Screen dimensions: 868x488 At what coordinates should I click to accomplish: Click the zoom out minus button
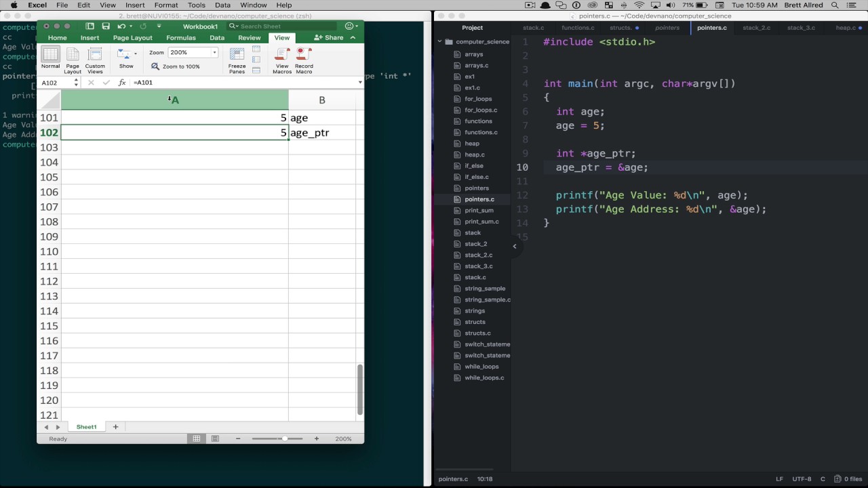(238, 439)
